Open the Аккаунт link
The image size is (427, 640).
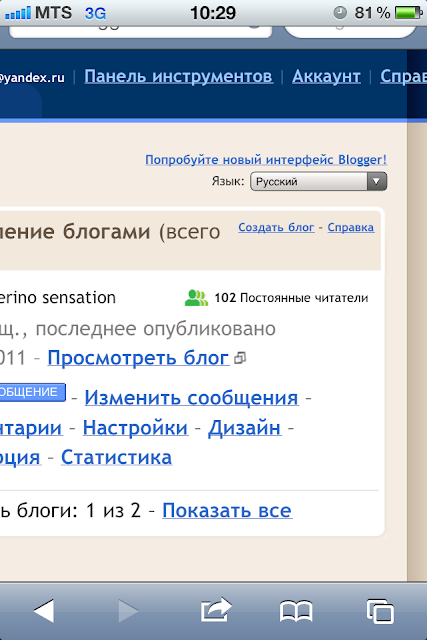click(326, 76)
